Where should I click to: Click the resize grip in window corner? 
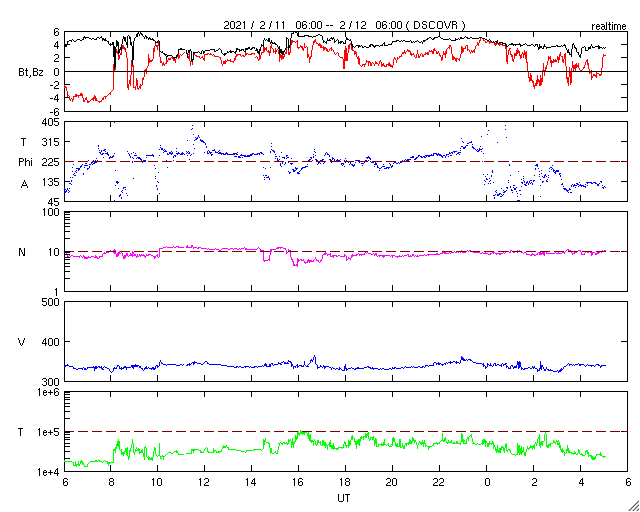click(x=633, y=506)
